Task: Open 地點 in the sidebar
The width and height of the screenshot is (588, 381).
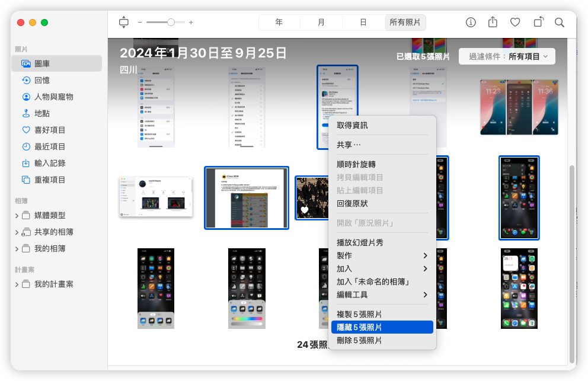Action: point(57,113)
